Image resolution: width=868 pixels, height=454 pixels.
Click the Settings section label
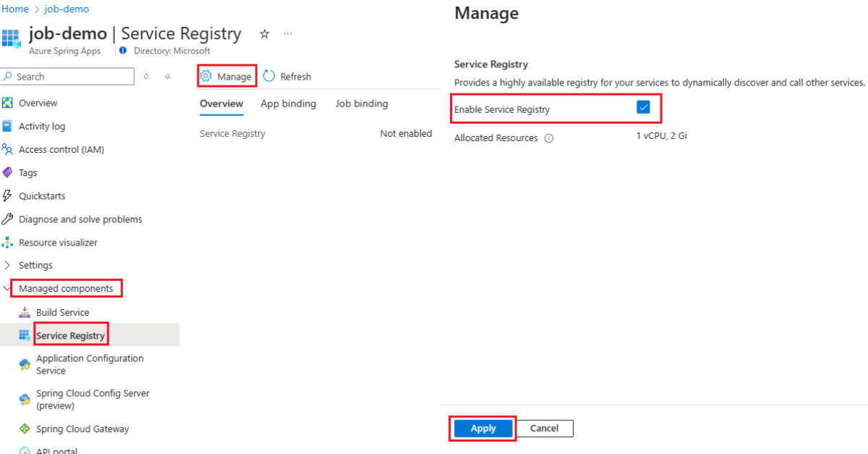point(35,265)
